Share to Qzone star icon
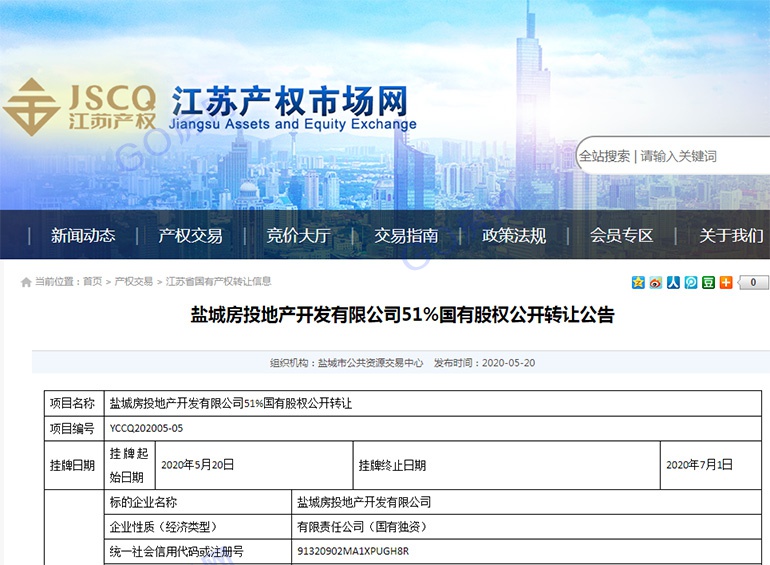770x565 pixels. pyautogui.click(x=638, y=282)
